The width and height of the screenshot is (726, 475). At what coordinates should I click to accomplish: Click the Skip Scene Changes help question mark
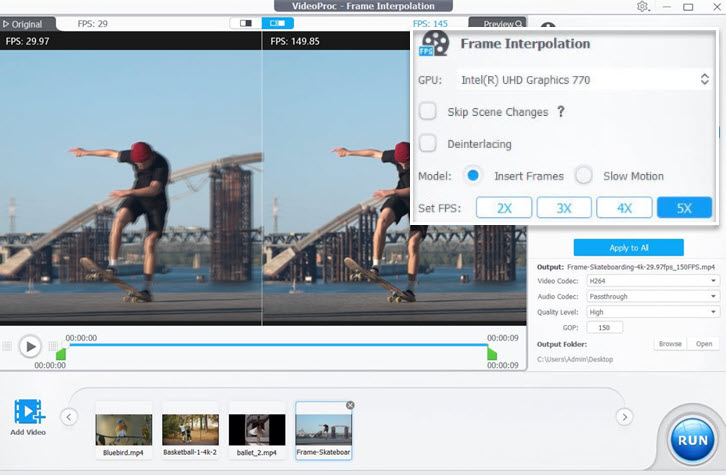(x=561, y=112)
